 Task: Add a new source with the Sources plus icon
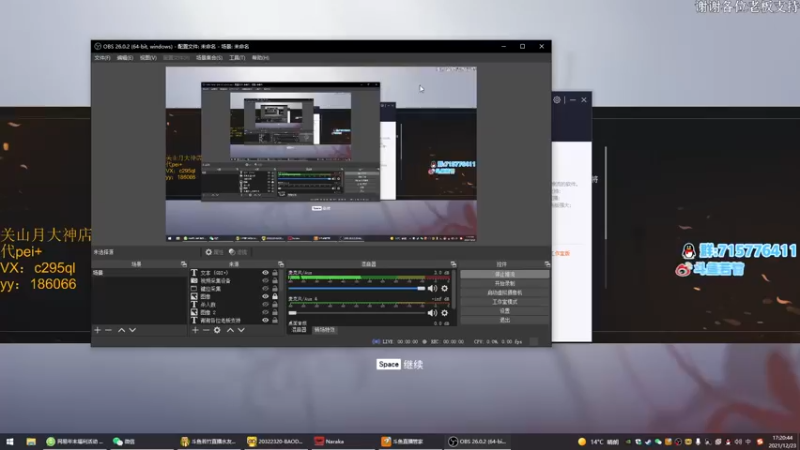tap(195, 330)
